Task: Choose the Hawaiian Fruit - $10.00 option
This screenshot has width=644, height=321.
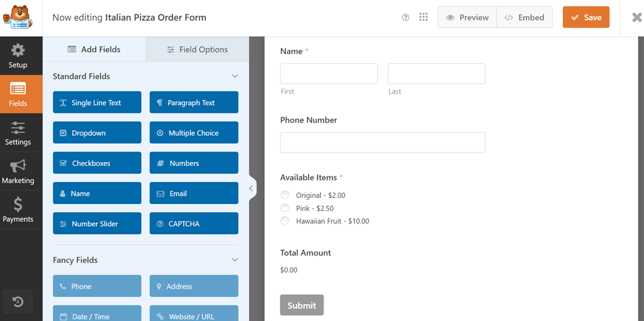Action: (x=285, y=221)
